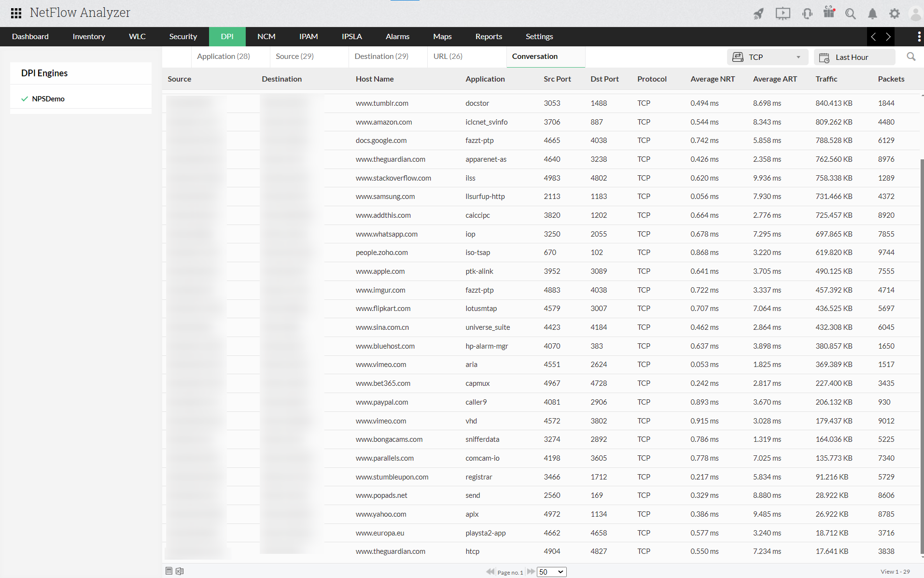Open the apps grid launcher icon
Image resolution: width=924 pixels, height=578 pixels.
point(16,13)
